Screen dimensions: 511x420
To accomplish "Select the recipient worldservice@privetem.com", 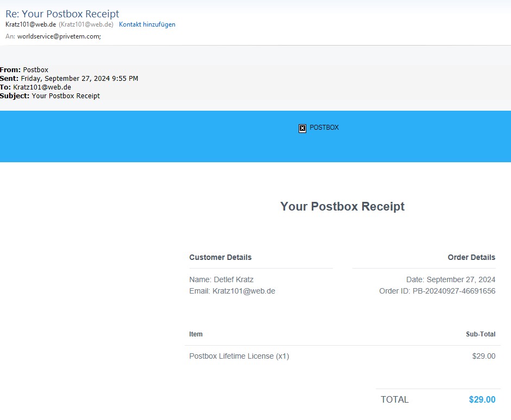I will click(59, 36).
